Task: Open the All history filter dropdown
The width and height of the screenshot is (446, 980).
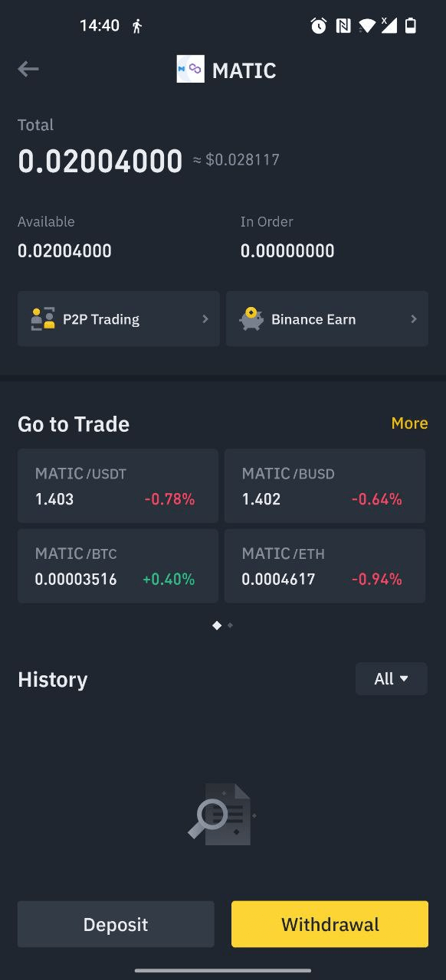Action: pos(391,678)
